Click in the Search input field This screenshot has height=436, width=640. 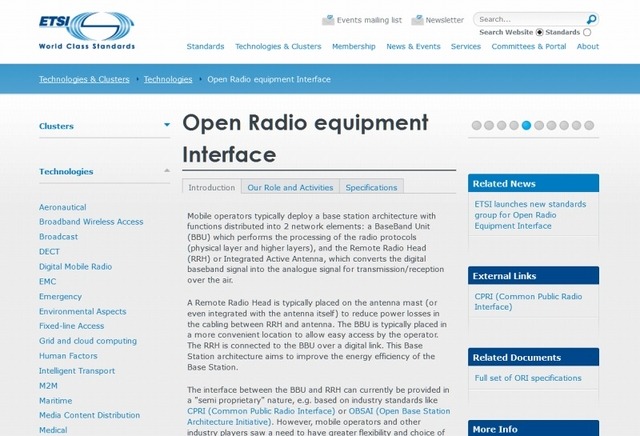[531, 19]
